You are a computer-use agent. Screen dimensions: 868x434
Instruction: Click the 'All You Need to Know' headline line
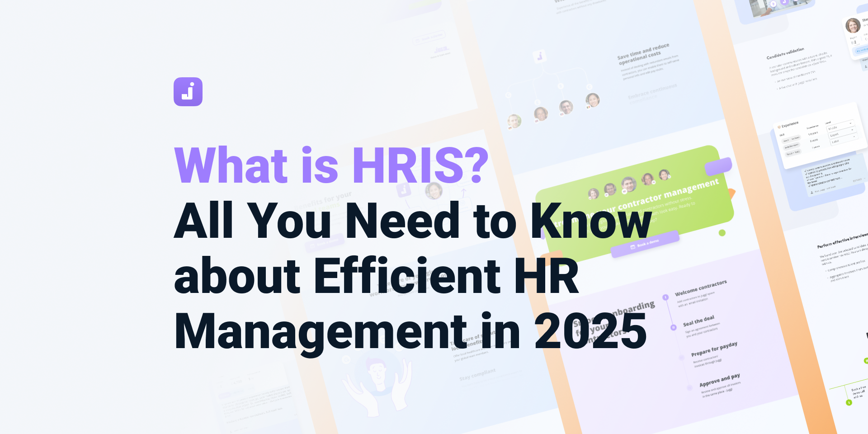coord(413,221)
